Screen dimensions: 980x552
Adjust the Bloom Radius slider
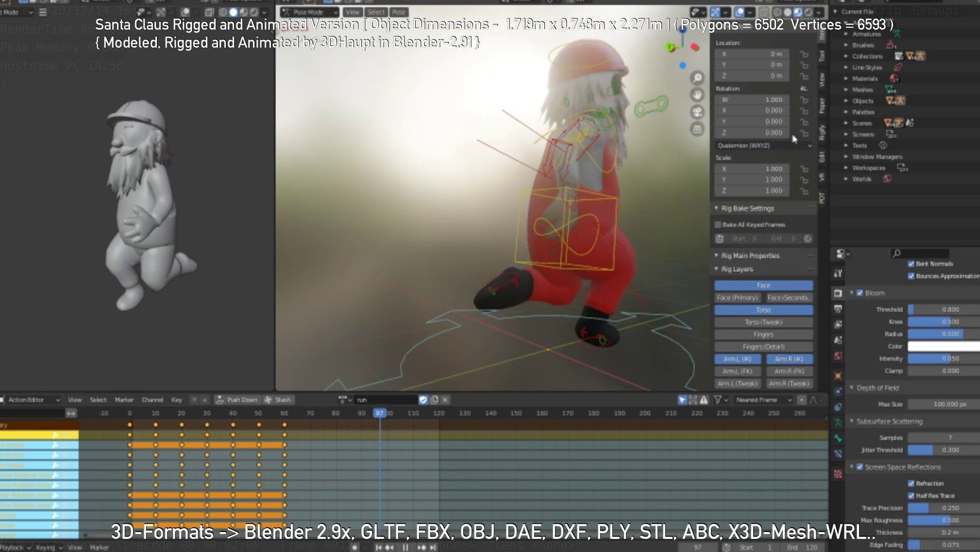944,334
